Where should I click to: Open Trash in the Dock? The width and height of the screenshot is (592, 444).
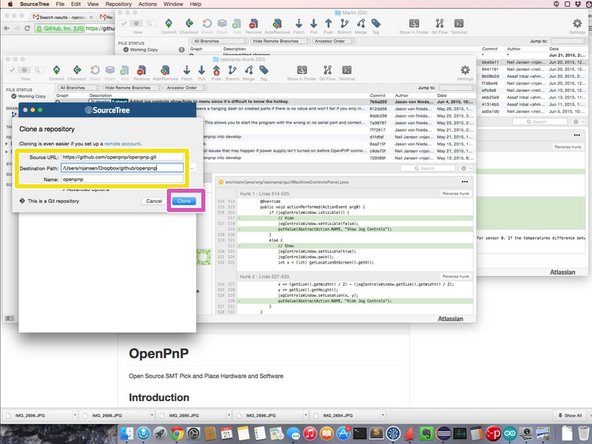[584, 434]
